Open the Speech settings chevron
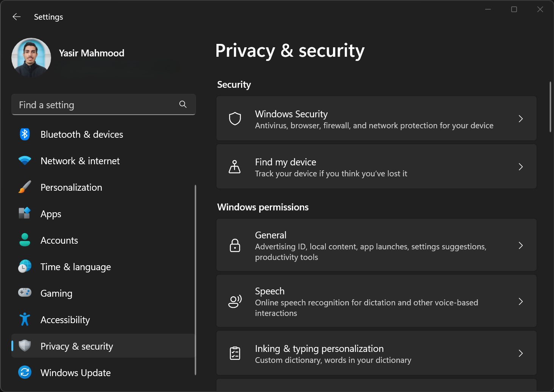The width and height of the screenshot is (554, 392). point(521,302)
